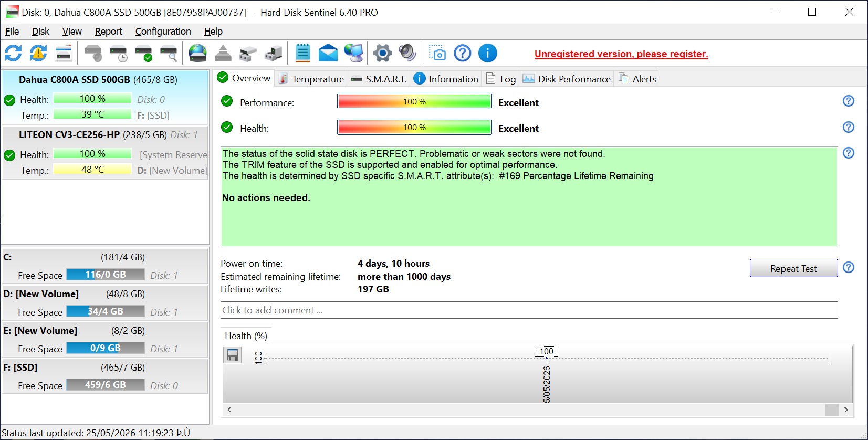Click the speaker sound icon
The width and height of the screenshot is (868, 440).
(x=407, y=53)
